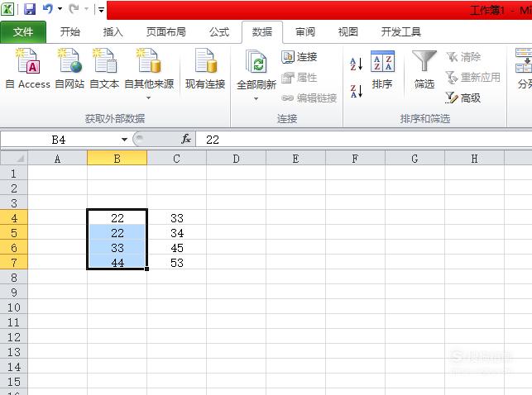Switch to the 审阅 ribbon tab

coord(305,32)
